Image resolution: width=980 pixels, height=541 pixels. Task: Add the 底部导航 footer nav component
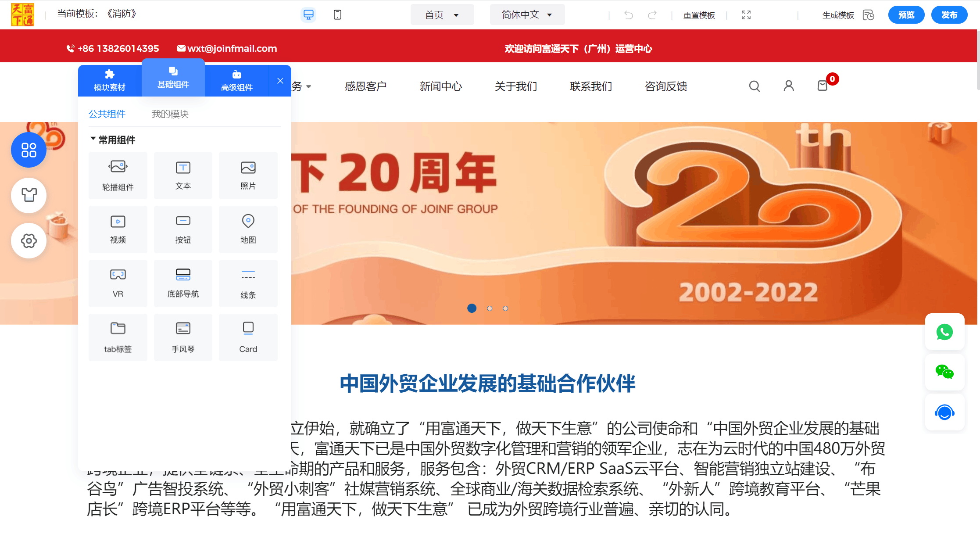coord(183,283)
